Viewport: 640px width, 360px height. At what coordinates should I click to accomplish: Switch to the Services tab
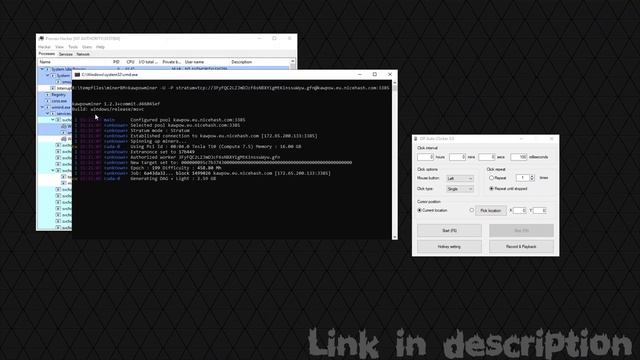coord(65,54)
